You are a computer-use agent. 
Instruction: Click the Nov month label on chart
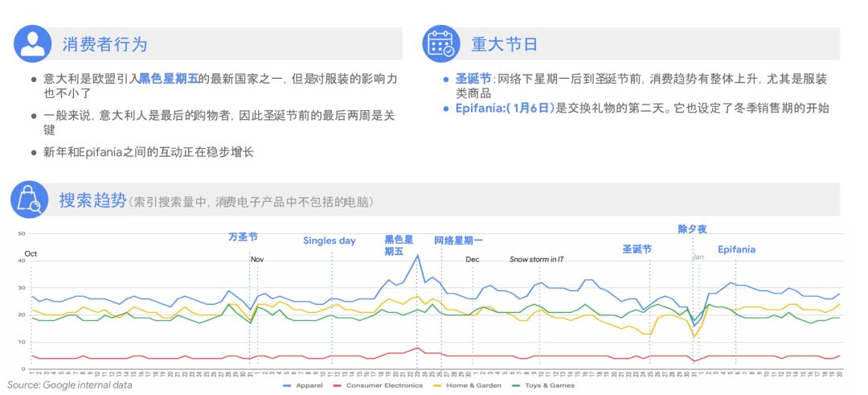point(257,259)
